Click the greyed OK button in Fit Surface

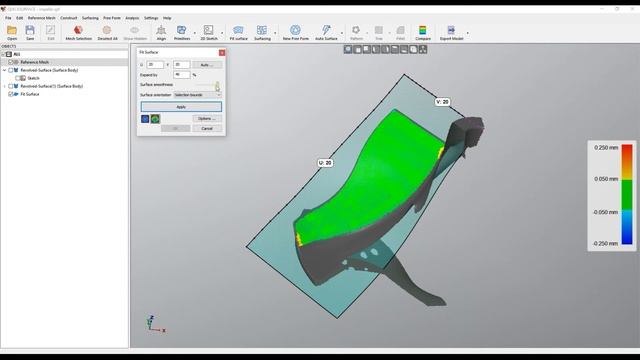coord(176,129)
